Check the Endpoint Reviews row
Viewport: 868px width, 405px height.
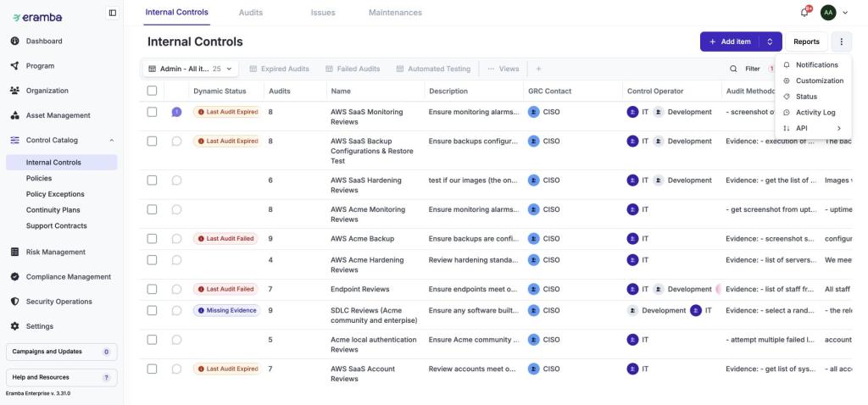152,289
